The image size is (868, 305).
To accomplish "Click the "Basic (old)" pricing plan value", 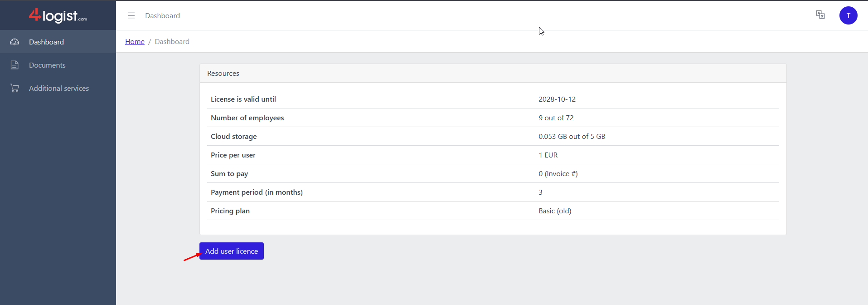I will pos(554,211).
